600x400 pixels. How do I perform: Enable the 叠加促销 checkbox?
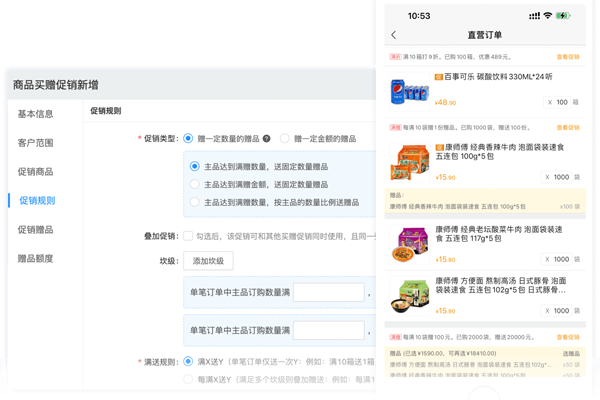[x=188, y=236]
